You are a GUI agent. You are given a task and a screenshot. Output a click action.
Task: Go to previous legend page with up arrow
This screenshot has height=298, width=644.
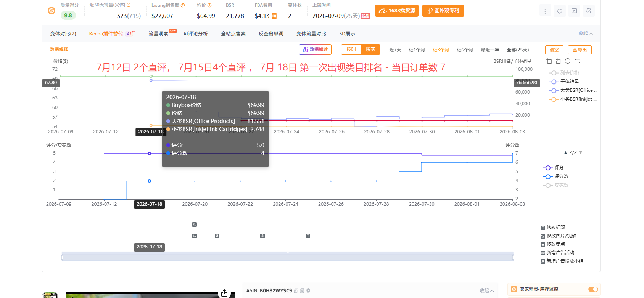click(565, 152)
